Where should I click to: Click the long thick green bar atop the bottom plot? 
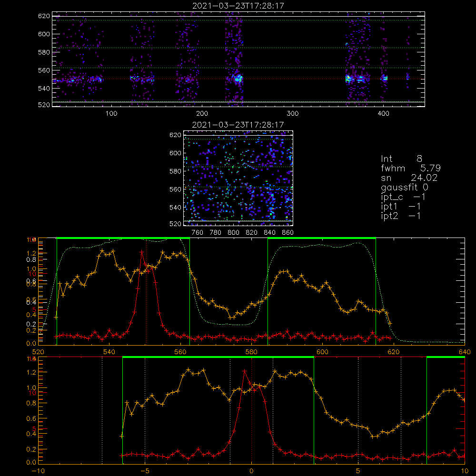click(218, 357)
